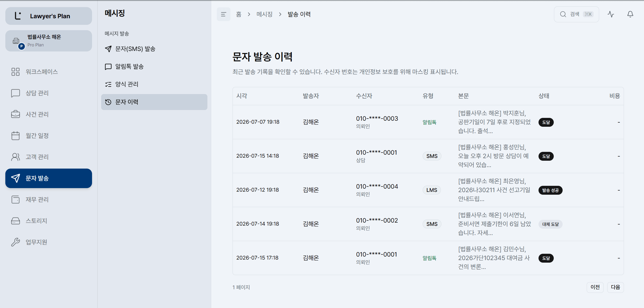Viewport: 644px width, 308px height.
Task: Click the 1 페이지 page indicator
Action: click(x=241, y=287)
